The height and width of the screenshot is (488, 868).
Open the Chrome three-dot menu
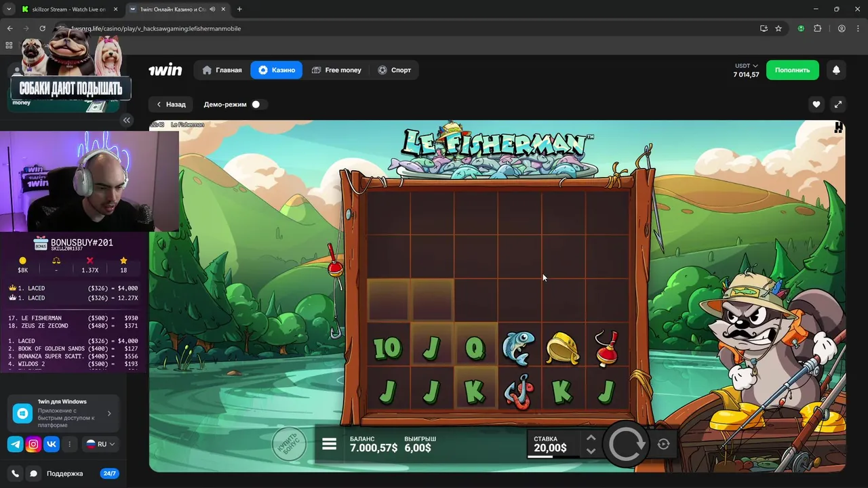tap(858, 28)
